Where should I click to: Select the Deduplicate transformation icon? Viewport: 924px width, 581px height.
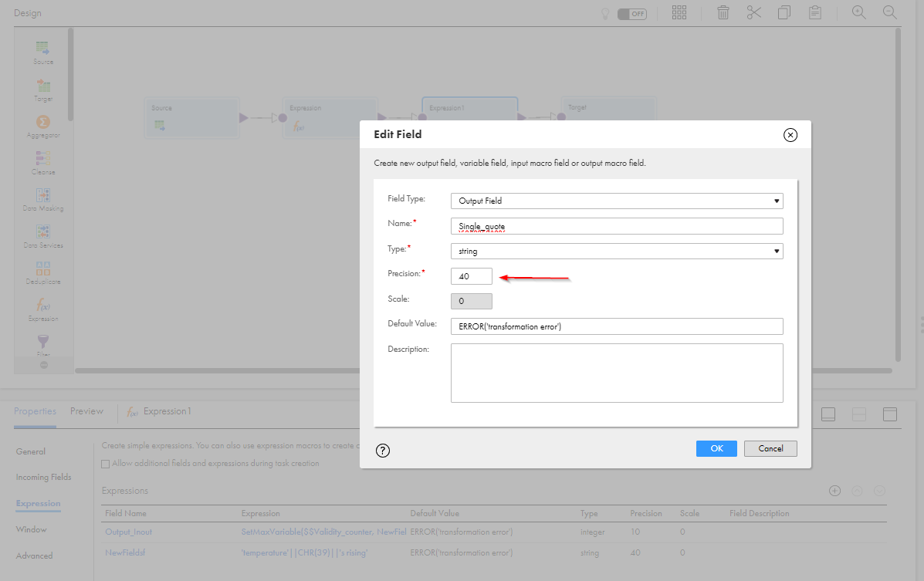tap(43, 268)
